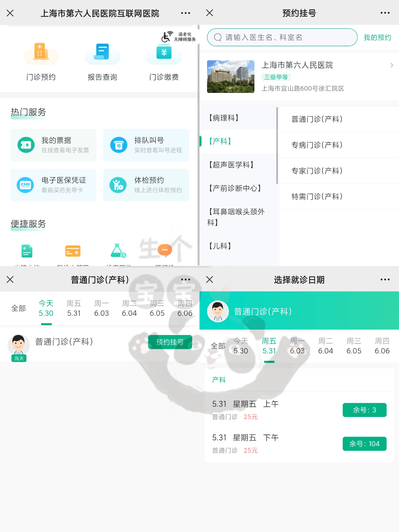Open 体检预约 checkup booking card
The image size is (399, 532).
click(x=146, y=185)
